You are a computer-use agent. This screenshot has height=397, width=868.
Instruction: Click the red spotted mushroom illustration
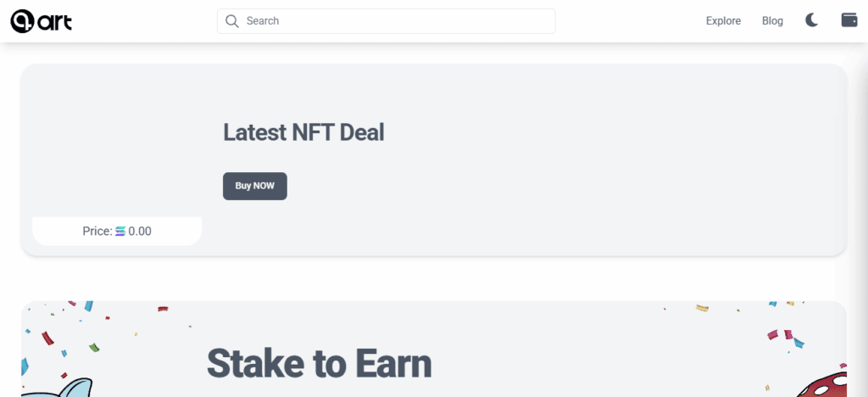tap(825, 383)
